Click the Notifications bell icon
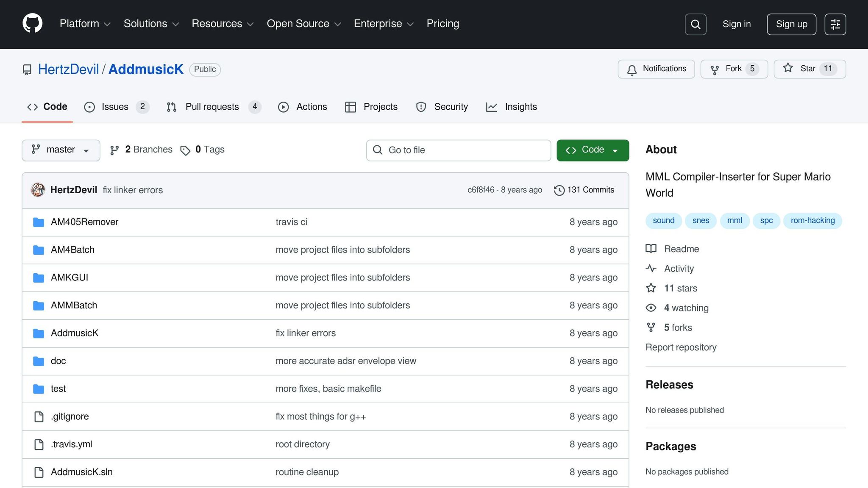The image size is (868, 488). coord(632,69)
